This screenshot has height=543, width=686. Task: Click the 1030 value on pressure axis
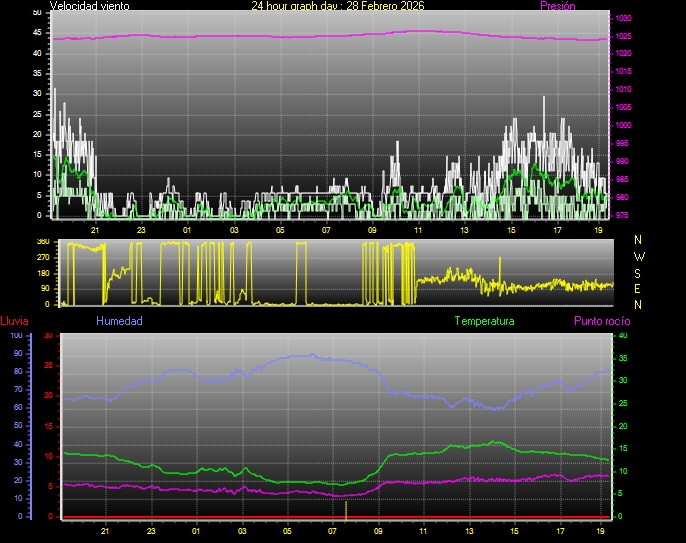tap(623, 19)
